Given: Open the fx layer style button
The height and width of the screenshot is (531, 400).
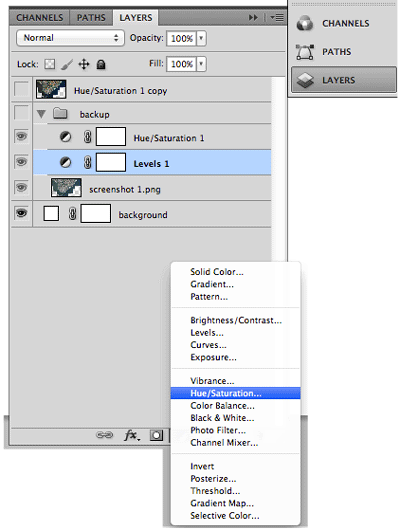Looking at the screenshot, I should [131, 435].
